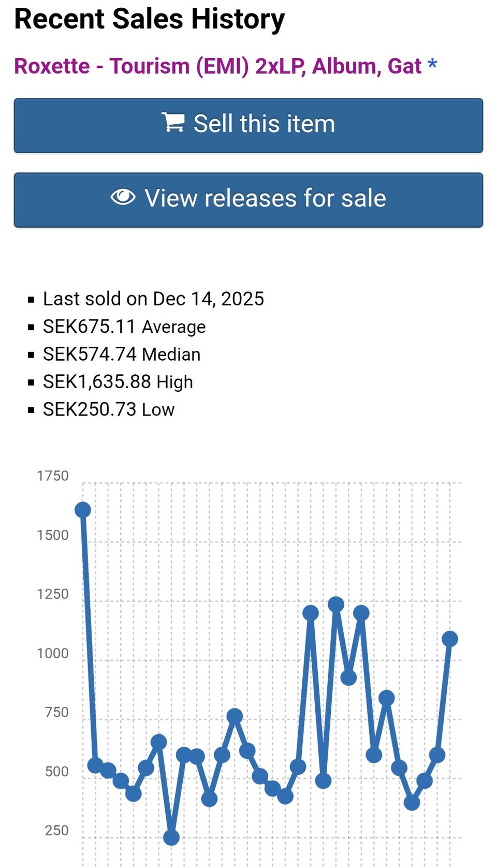Click the eye icon for releases

(x=123, y=197)
